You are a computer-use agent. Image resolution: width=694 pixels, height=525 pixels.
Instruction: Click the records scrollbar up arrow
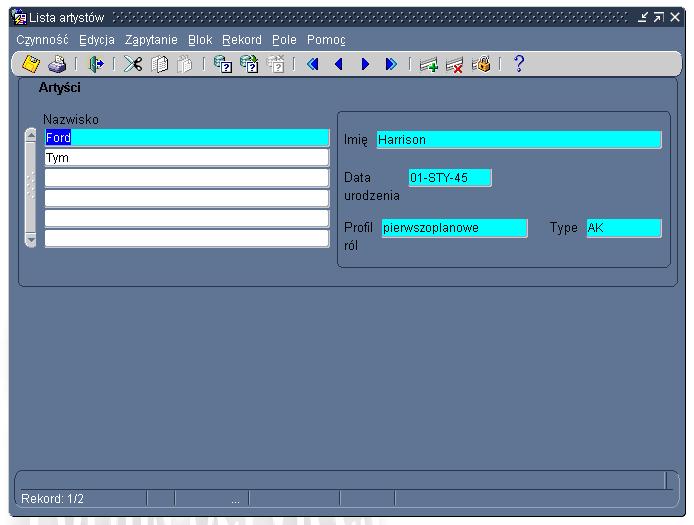click(31, 135)
